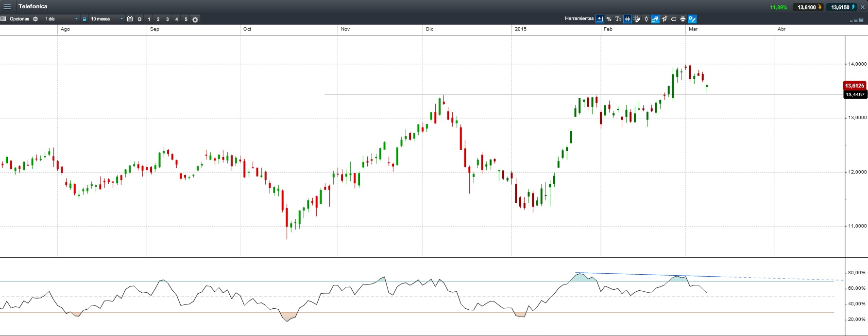Click the sell price 13,6100 button

pyautogui.click(x=808, y=7)
